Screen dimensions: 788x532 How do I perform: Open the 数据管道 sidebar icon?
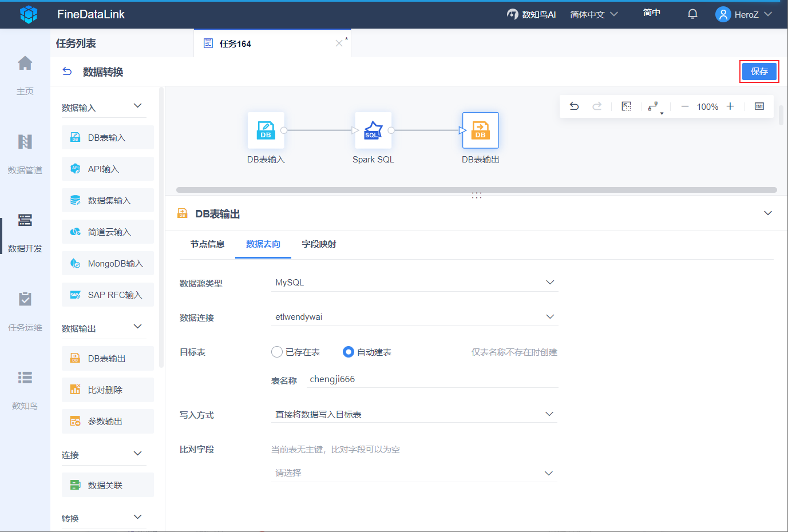(25, 142)
